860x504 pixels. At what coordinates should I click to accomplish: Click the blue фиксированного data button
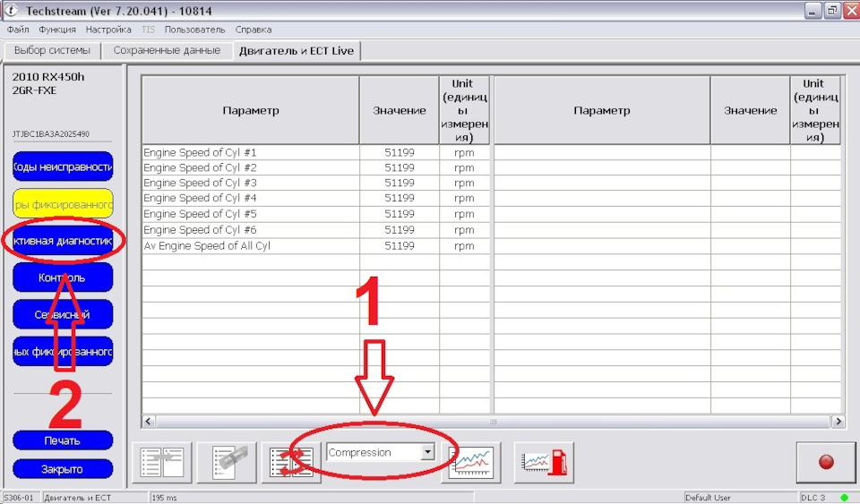63,351
